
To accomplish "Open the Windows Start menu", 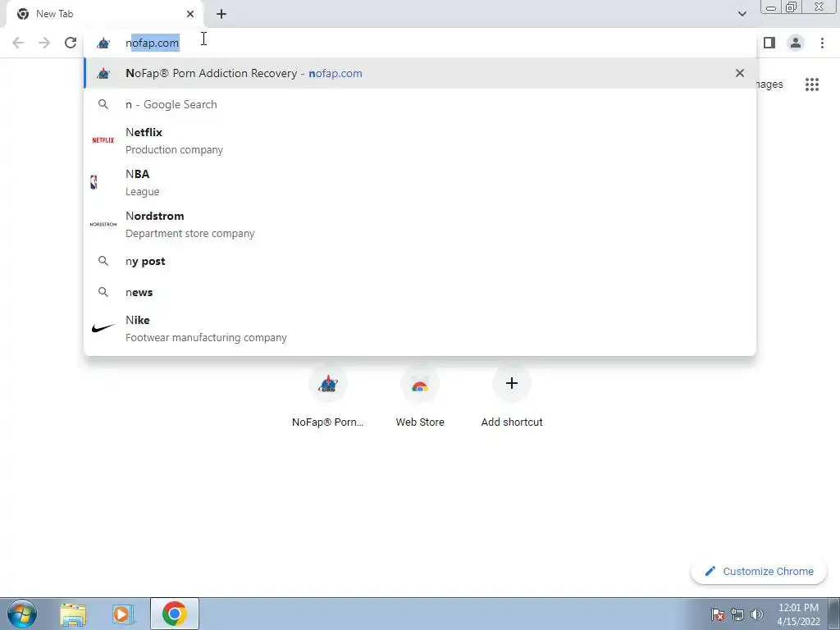I will click(x=22, y=614).
